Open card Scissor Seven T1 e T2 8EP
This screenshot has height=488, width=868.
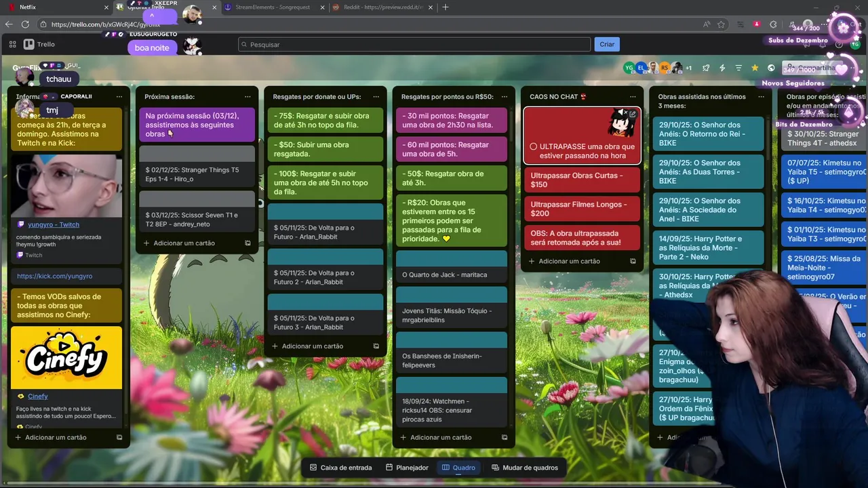point(197,212)
